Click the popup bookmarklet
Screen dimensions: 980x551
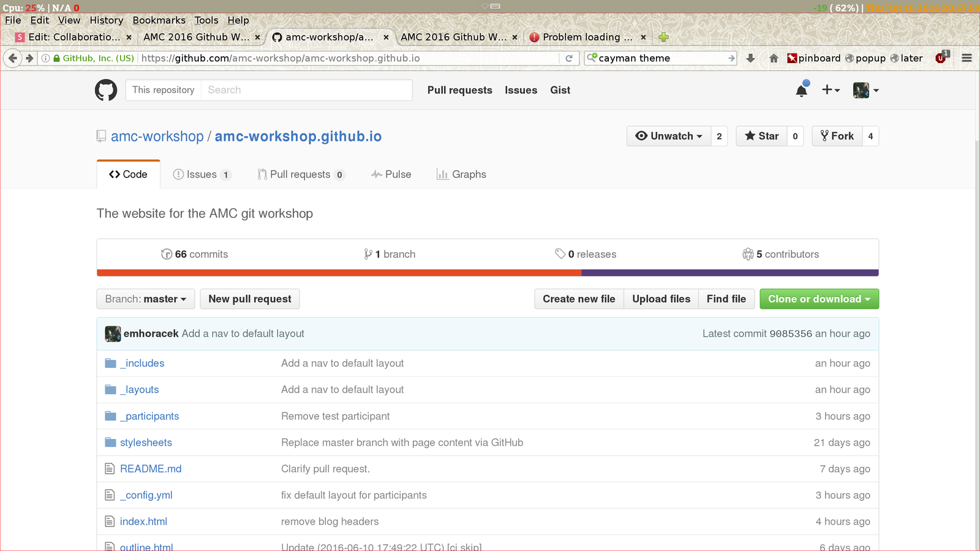[x=865, y=58]
